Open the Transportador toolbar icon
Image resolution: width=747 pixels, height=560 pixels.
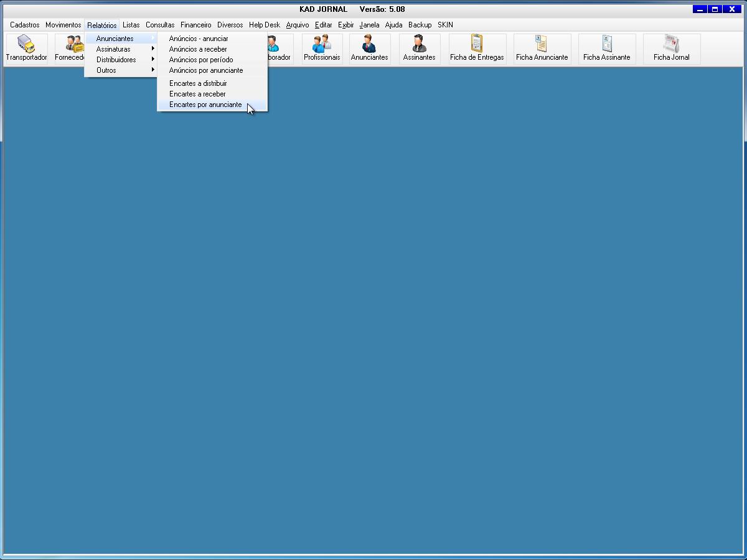[26, 49]
